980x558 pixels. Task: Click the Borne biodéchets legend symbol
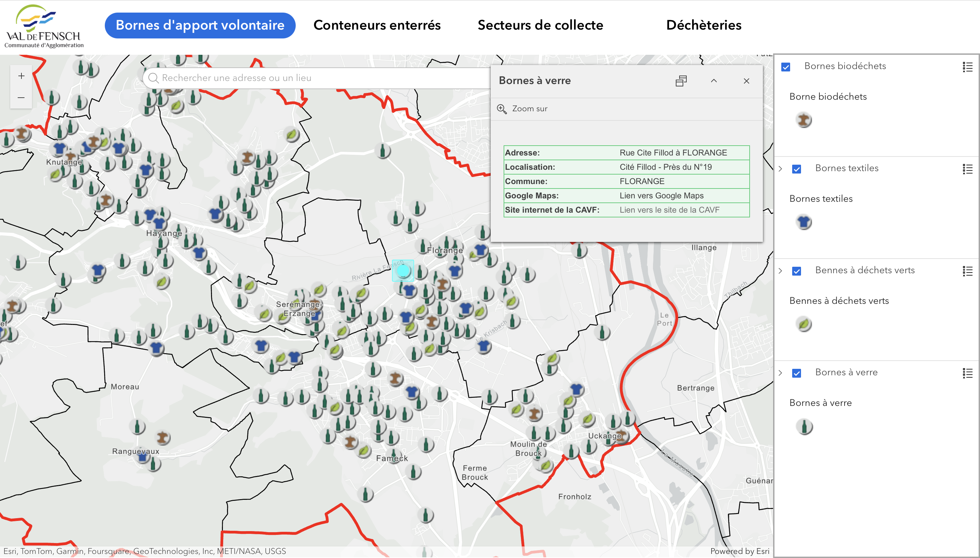click(804, 120)
